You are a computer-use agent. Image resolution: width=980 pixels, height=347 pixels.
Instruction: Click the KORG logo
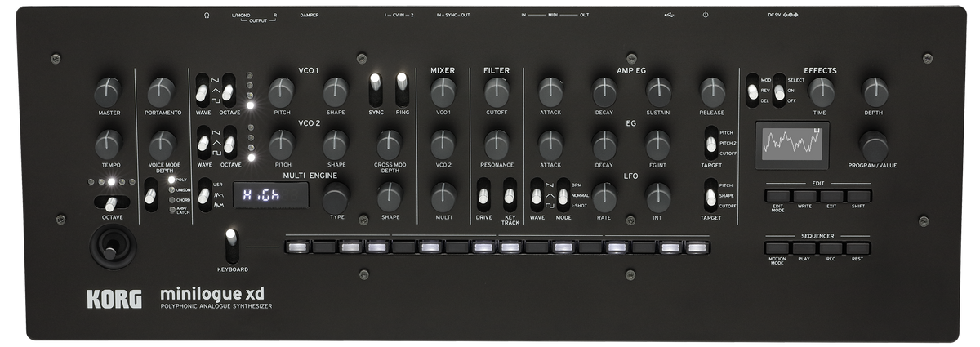[114, 298]
